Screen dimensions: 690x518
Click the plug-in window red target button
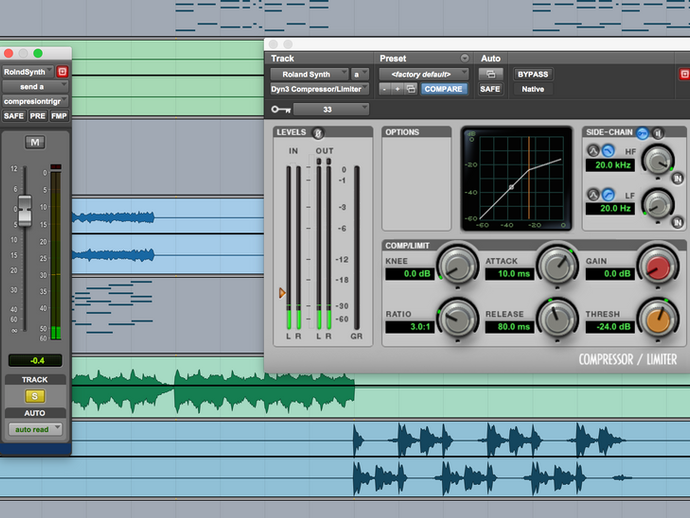(684, 74)
